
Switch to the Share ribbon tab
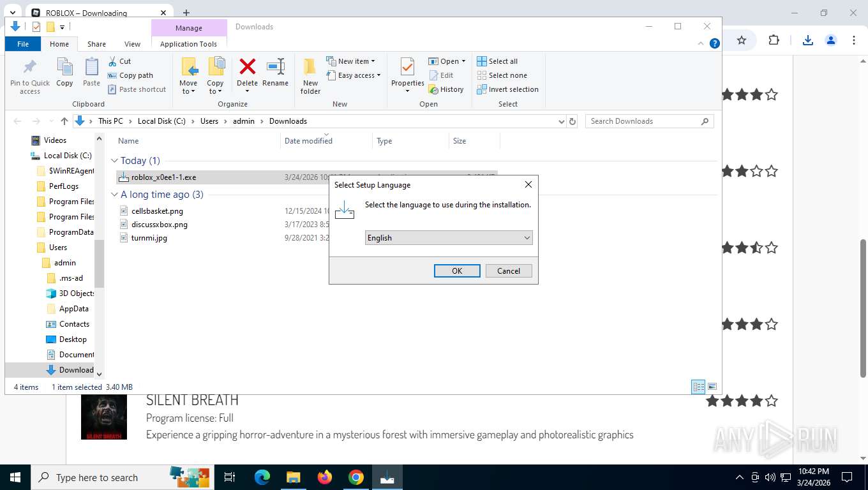tap(97, 44)
